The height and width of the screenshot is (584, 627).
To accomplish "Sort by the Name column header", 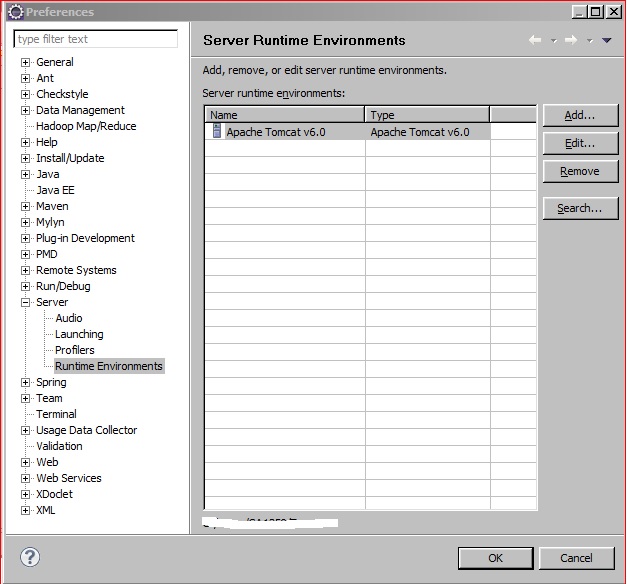I will pyautogui.click(x=285, y=115).
